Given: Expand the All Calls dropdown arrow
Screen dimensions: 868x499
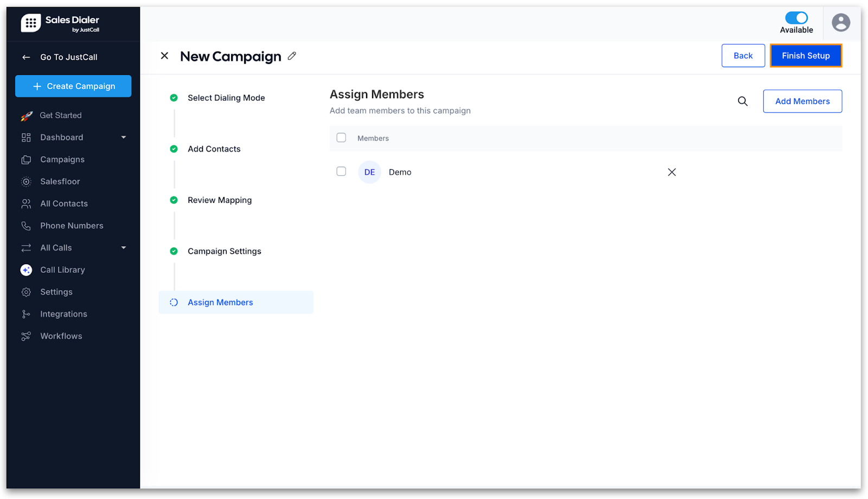Looking at the screenshot, I should click(124, 248).
